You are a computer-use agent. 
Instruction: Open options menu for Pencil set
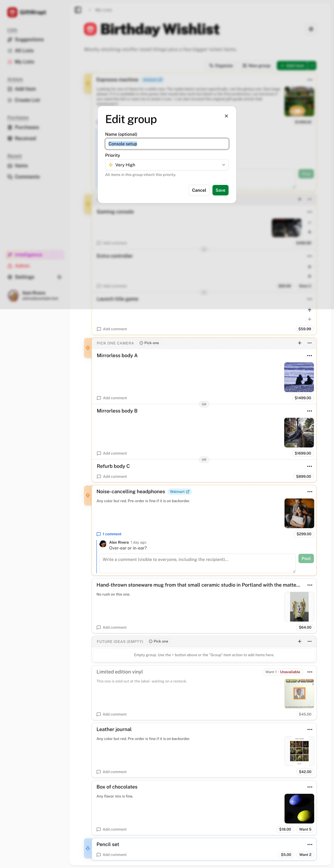coord(310,844)
